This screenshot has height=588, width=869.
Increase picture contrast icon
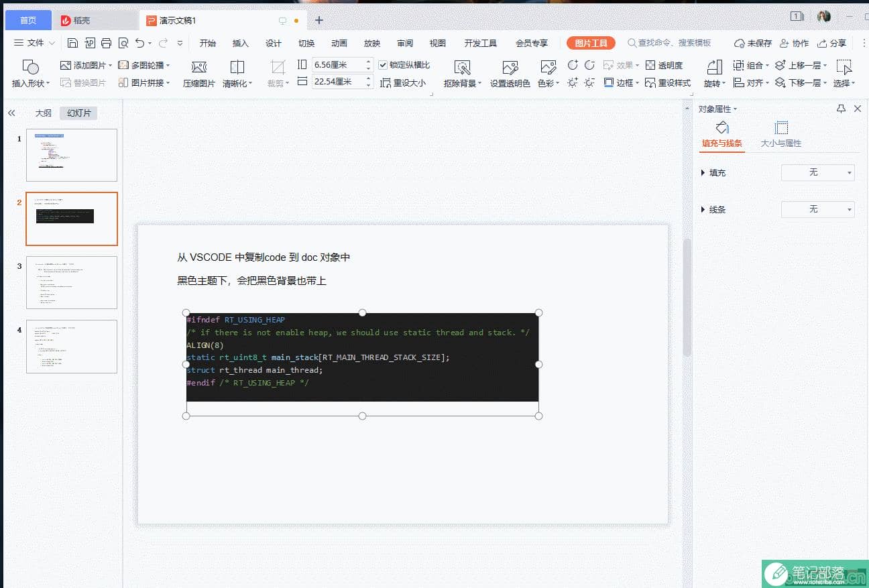point(573,65)
